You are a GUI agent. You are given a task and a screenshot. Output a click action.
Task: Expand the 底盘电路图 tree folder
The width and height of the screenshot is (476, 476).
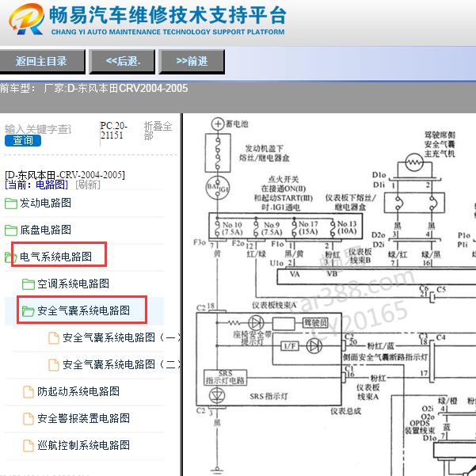45,230
